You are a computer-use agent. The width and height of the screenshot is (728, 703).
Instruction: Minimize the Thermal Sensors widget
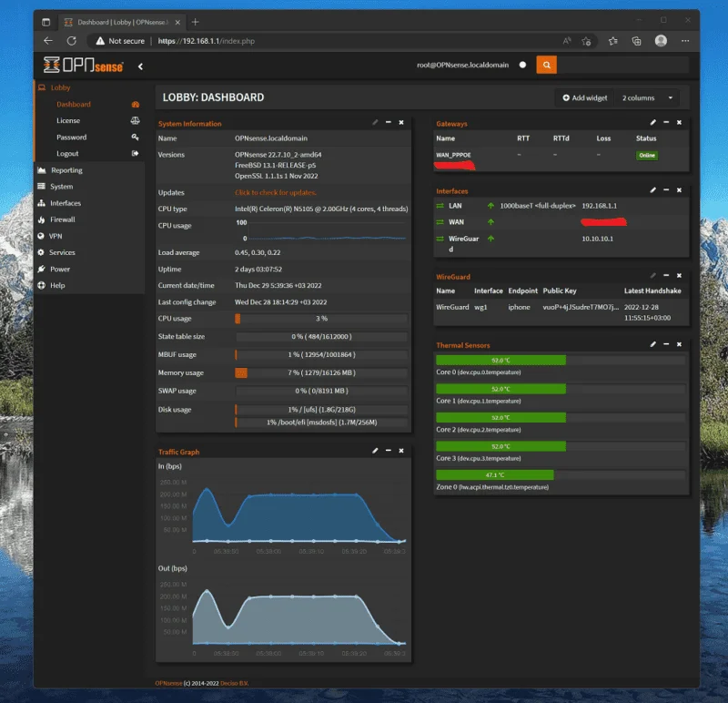(666, 344)
